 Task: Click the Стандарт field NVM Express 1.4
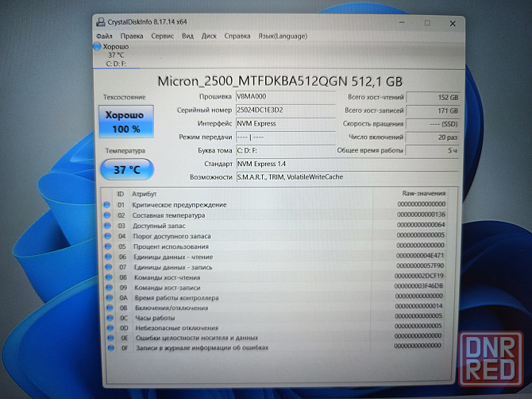point(347,164)
